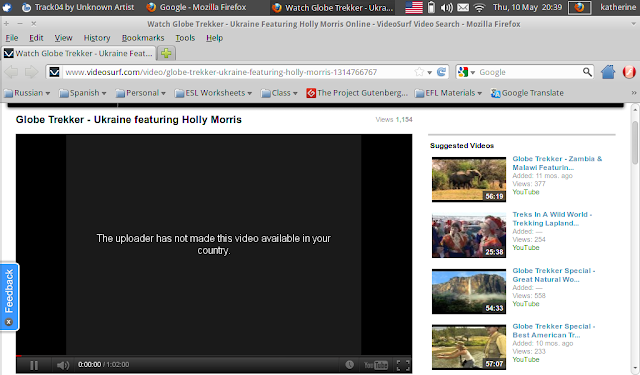Viewport: 640px width, 375px height.
Task: Open the Feedback side tab
Action: (9, 291)
